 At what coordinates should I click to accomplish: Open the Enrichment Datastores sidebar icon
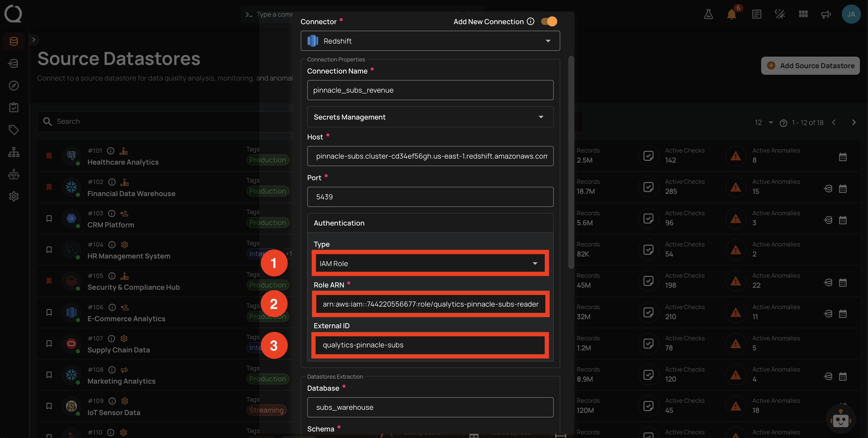tap(14, 63)
